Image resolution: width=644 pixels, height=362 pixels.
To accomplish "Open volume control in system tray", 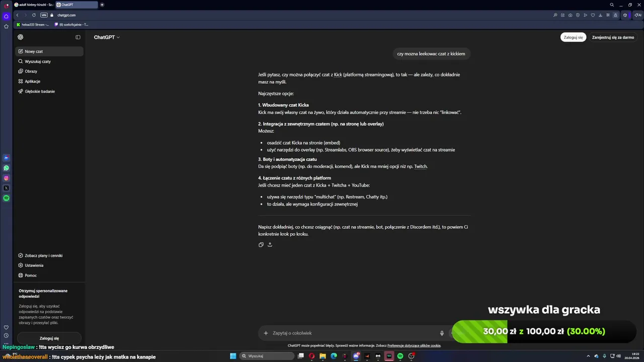I will [618, 356].
